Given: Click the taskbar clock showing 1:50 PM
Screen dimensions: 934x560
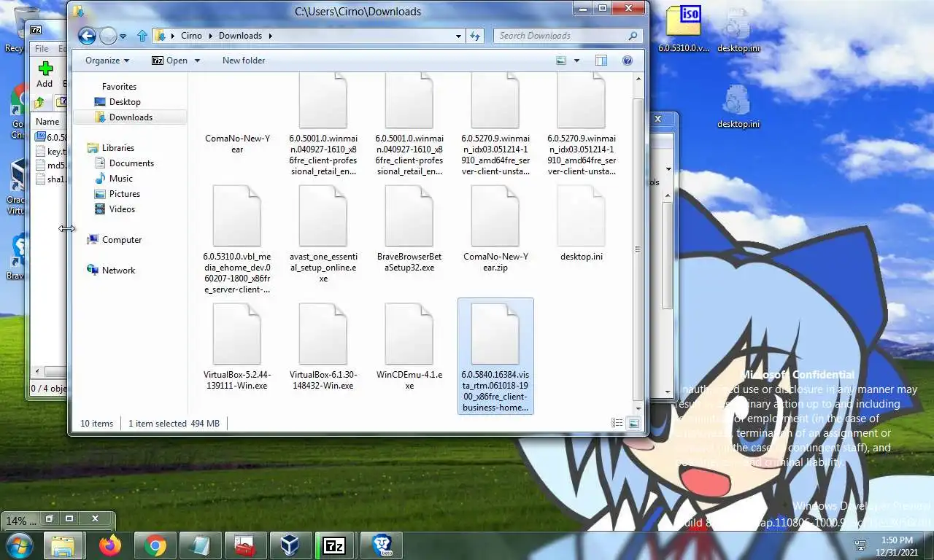Looking at the screenshot, I should click(897, 546).
